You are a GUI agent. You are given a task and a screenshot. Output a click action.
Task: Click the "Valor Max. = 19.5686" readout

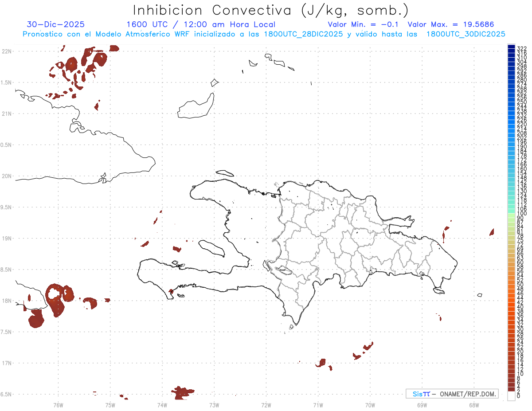(x=451, y=25)
